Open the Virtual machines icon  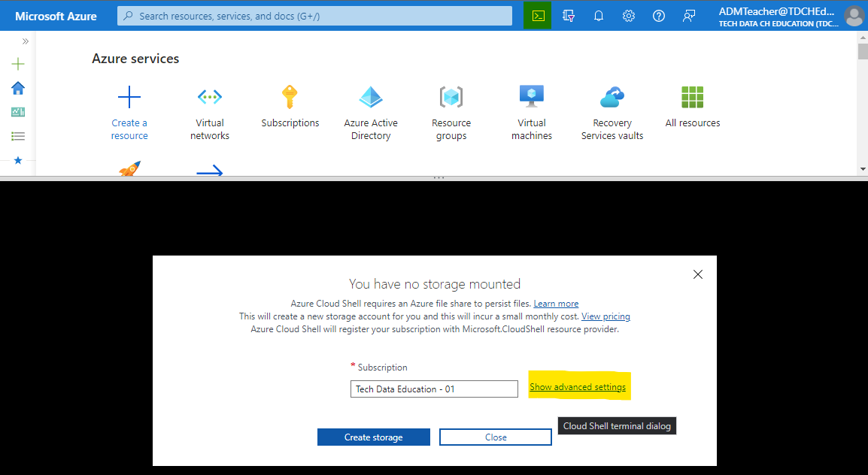click(x=532, y=96)
